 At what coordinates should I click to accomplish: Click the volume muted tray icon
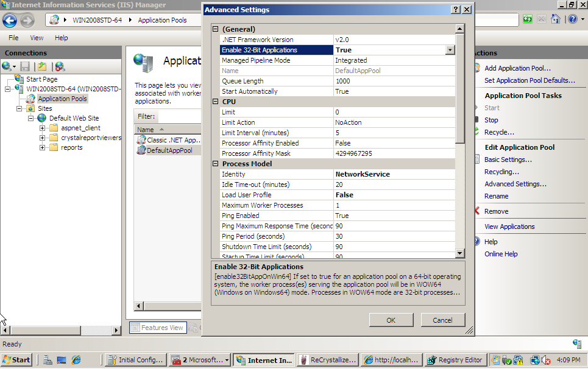tap(545, 360)
